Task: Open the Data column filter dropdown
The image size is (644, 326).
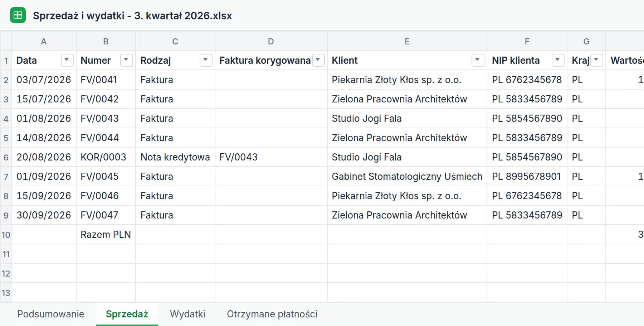Action: point(67,60)
